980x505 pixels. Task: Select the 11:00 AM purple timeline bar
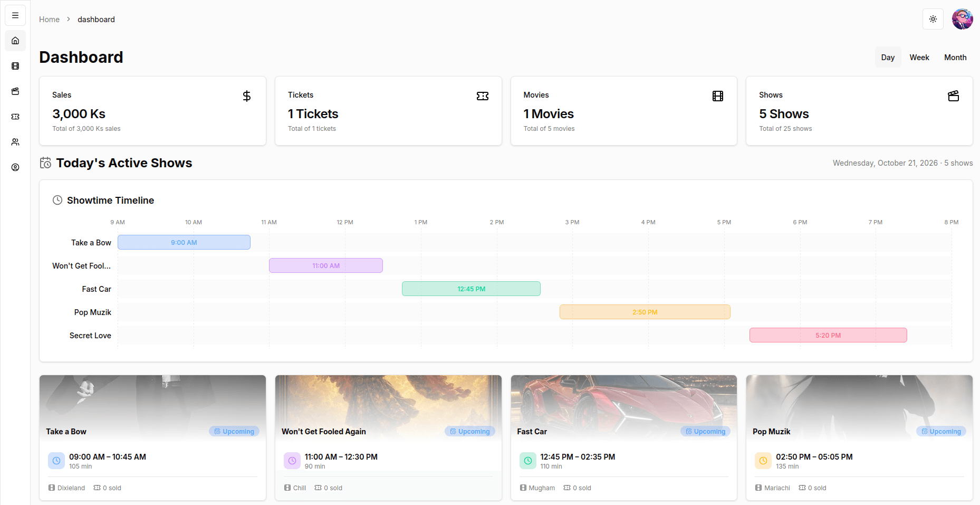point(326,265)
